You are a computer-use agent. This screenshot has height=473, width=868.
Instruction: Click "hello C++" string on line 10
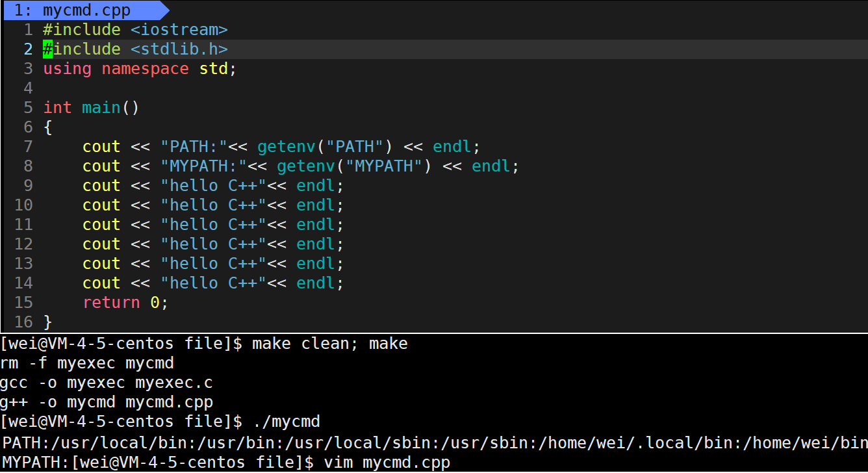coord(213,205)
